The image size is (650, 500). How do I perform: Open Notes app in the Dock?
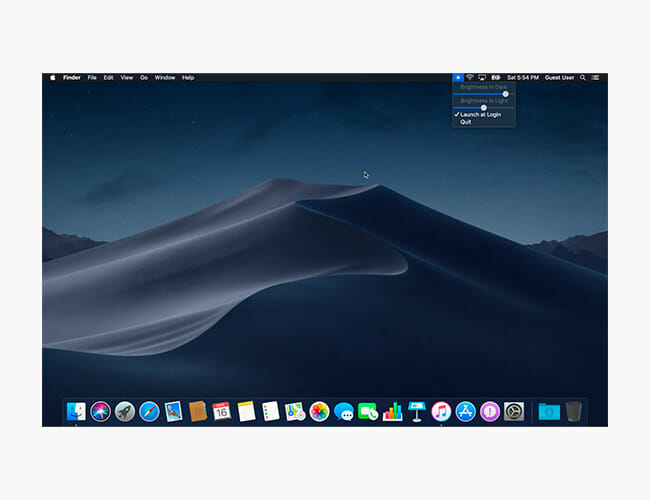(246, 411)
